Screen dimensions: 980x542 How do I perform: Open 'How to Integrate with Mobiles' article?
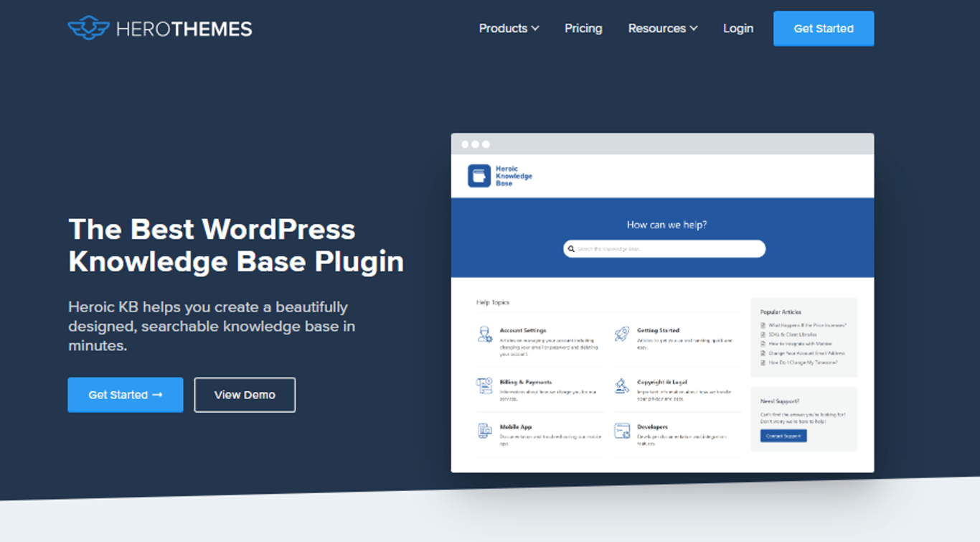[801, 344]
